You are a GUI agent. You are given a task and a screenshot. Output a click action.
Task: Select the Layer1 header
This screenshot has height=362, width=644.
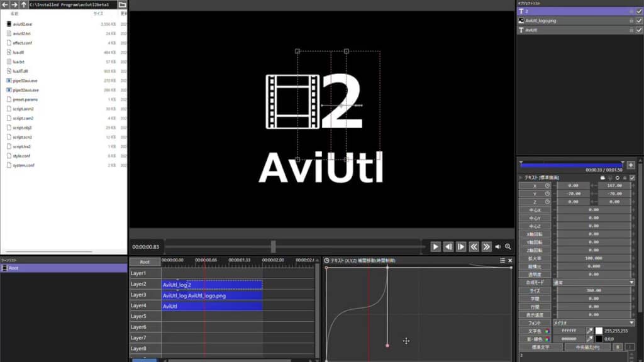pyautogui.click(x=145, y=273)
